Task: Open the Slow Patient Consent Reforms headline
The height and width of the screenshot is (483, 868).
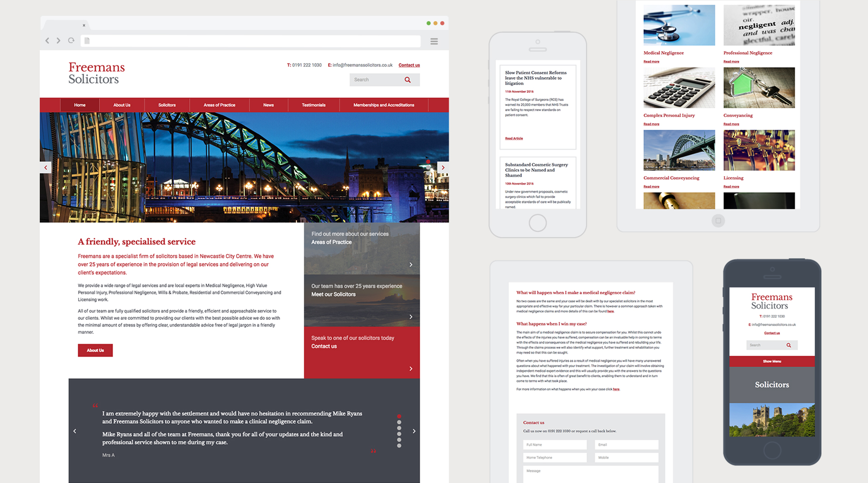Action: [536, 78]
